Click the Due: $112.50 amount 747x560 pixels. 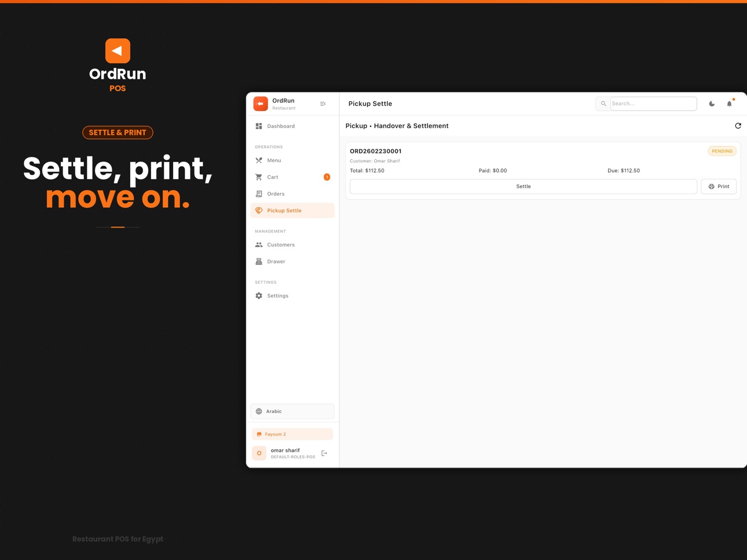pos(624,171)
